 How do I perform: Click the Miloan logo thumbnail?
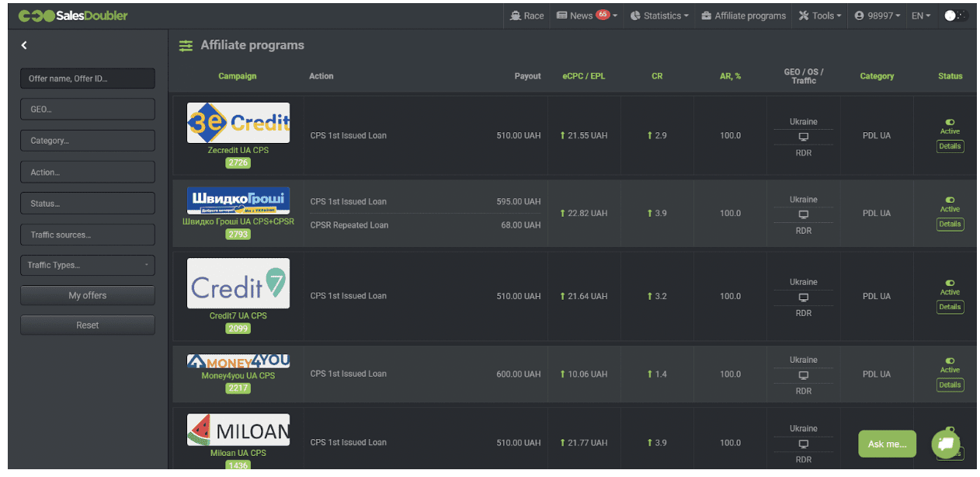pyautogui.click(x=238, y=430)
